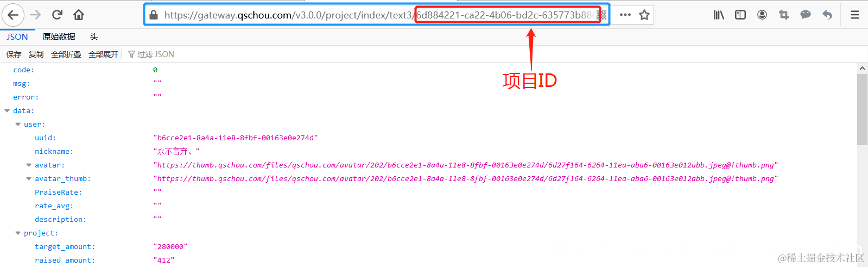
Task: Collapse the user node
Action: [18, 124]
